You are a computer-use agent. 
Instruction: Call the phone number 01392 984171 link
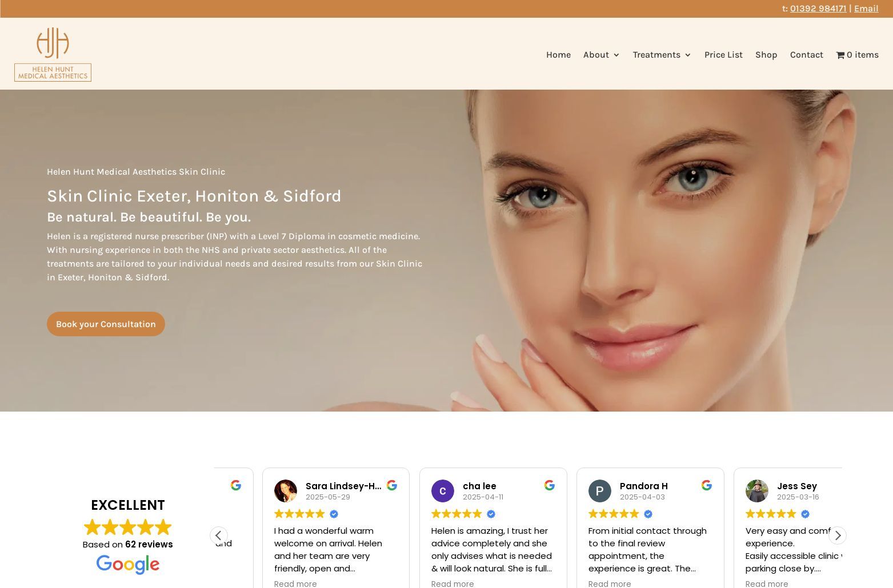coord(818,9)
